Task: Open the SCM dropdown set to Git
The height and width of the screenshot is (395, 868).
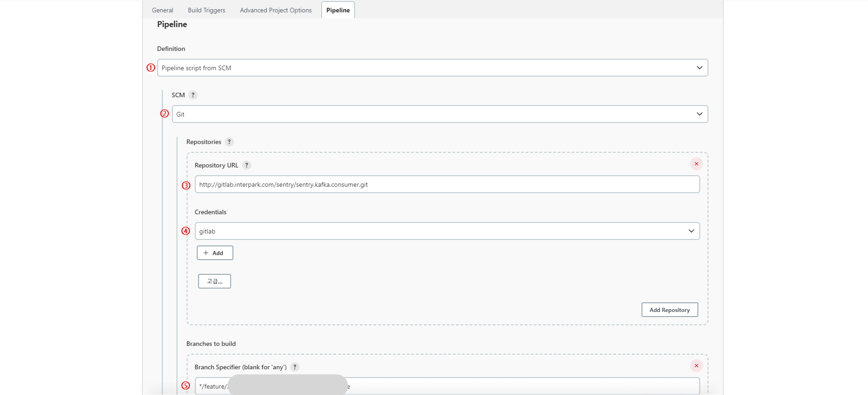Action: pyautogui.click(x=440, y=114)
